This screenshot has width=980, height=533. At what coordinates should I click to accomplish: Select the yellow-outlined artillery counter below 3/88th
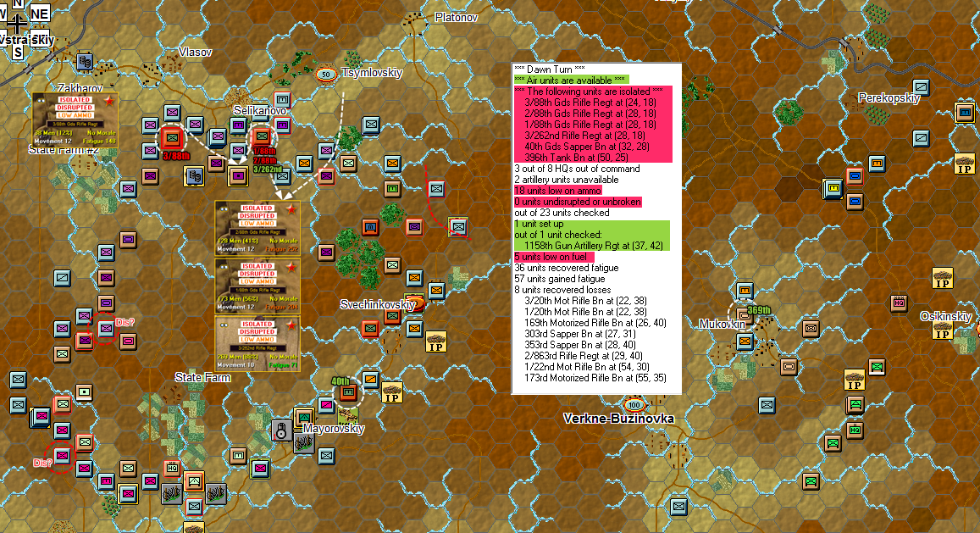click(x=194, y=176)
